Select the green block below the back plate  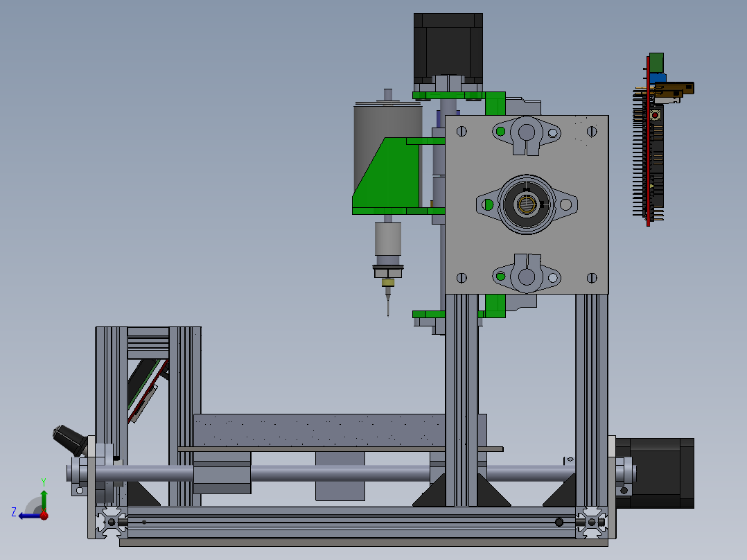point(495,306)
